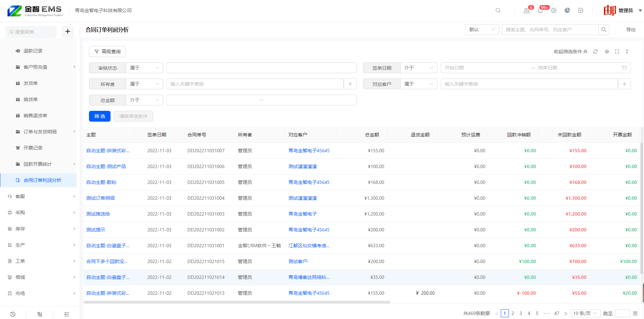Open 开票记录 in the sidebar

[x=33, y=148]
